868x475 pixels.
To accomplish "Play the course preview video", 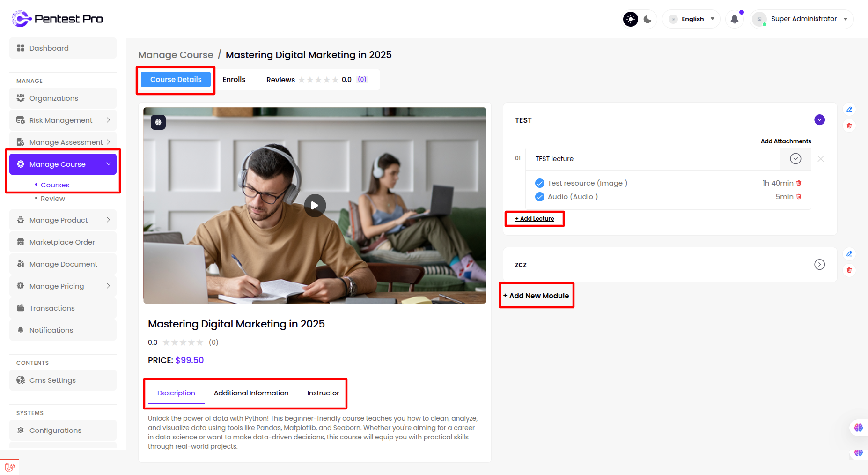I will (315, 206).
